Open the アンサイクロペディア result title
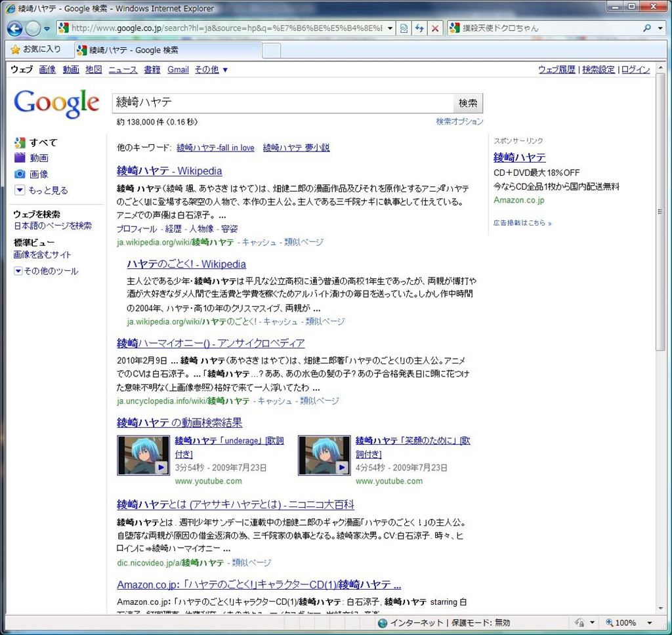The width and height of the screenshot is (672, 635). (x=211, y=343)
